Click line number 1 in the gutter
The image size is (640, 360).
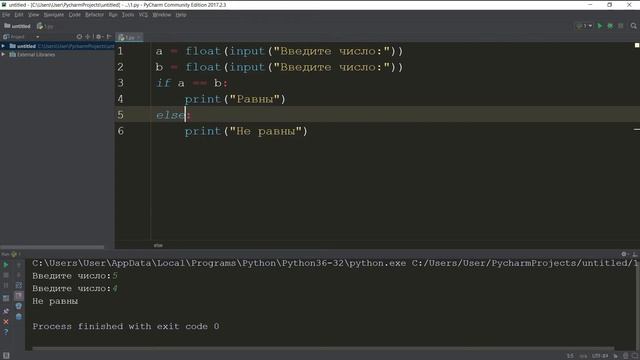(x=120, y=51)
